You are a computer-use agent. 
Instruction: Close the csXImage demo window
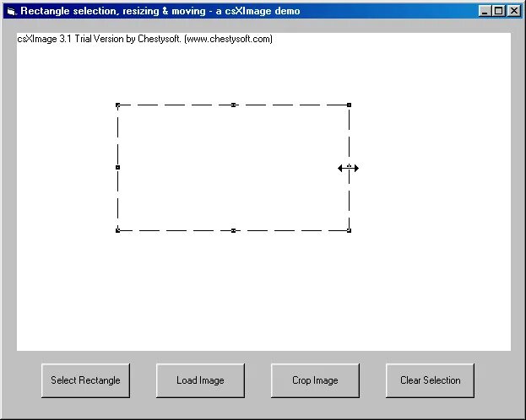click(513, 11)
